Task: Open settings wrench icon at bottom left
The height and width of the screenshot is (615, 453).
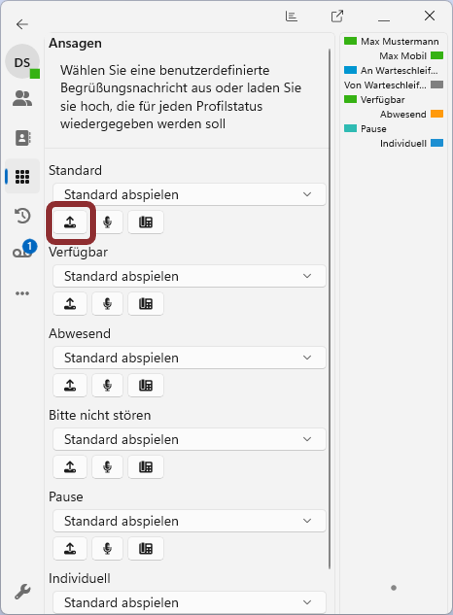Action: pos(22,591)
